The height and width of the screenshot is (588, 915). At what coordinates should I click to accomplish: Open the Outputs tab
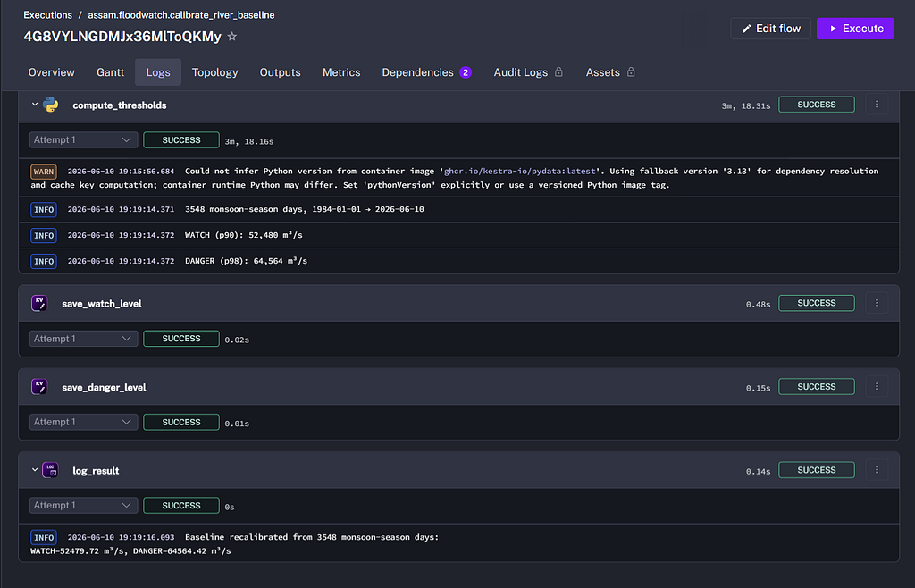(x=280, y=72)
